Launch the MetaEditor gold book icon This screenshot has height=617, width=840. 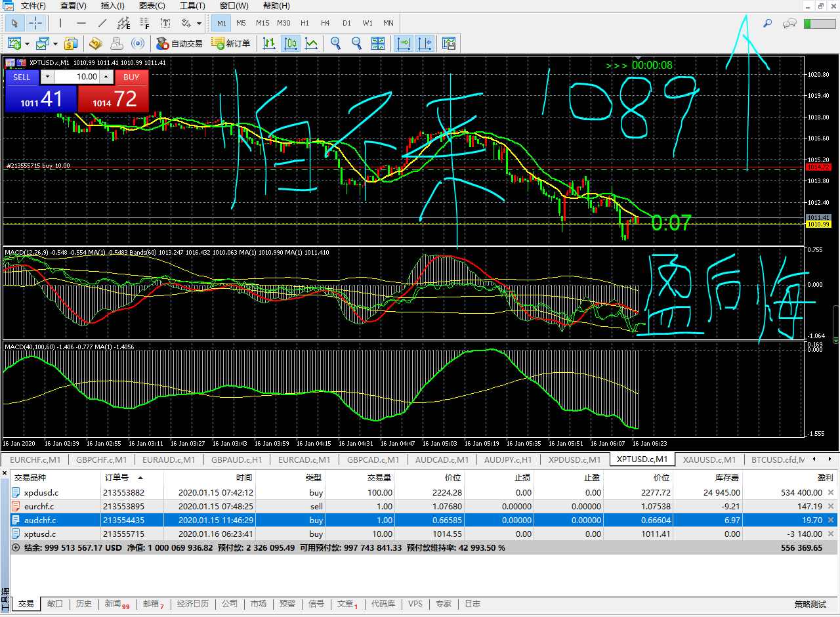(x=96, y=44)
